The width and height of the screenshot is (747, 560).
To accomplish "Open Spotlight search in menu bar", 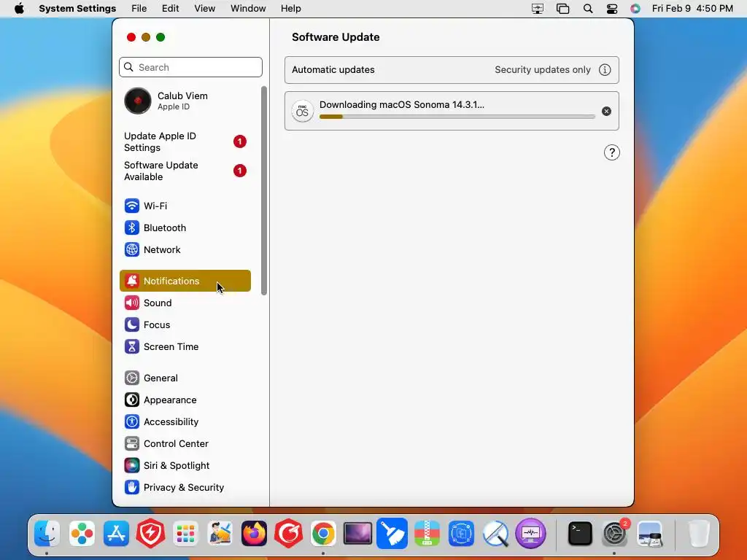I will coord(588,9).
